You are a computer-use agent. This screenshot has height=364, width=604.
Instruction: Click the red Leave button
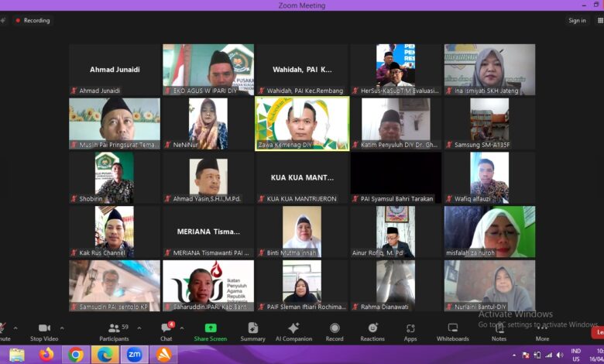[598, 332]
